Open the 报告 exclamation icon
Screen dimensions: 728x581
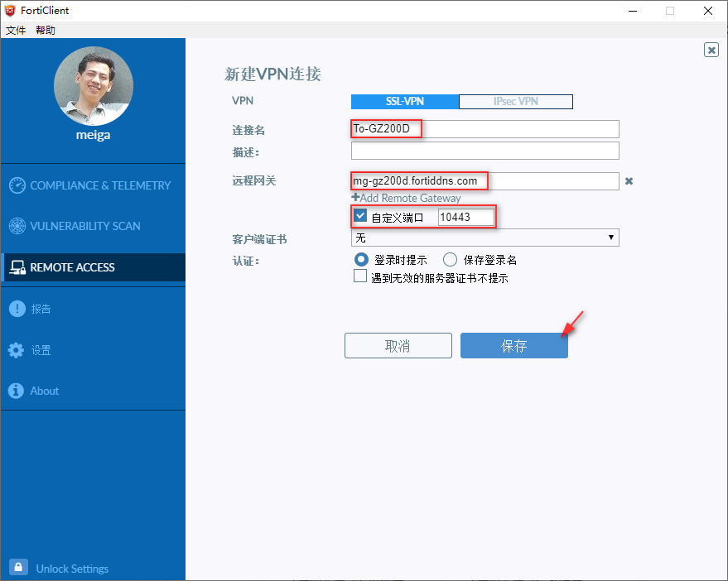tap(17, 309)
